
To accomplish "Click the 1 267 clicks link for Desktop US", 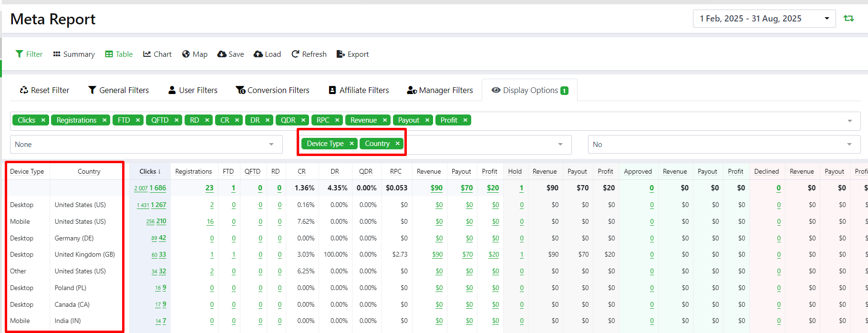I will 158,205.
